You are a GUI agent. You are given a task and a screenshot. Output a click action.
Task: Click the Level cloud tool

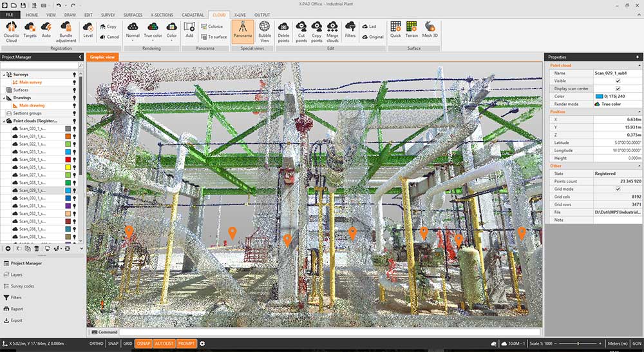[88, 30]
